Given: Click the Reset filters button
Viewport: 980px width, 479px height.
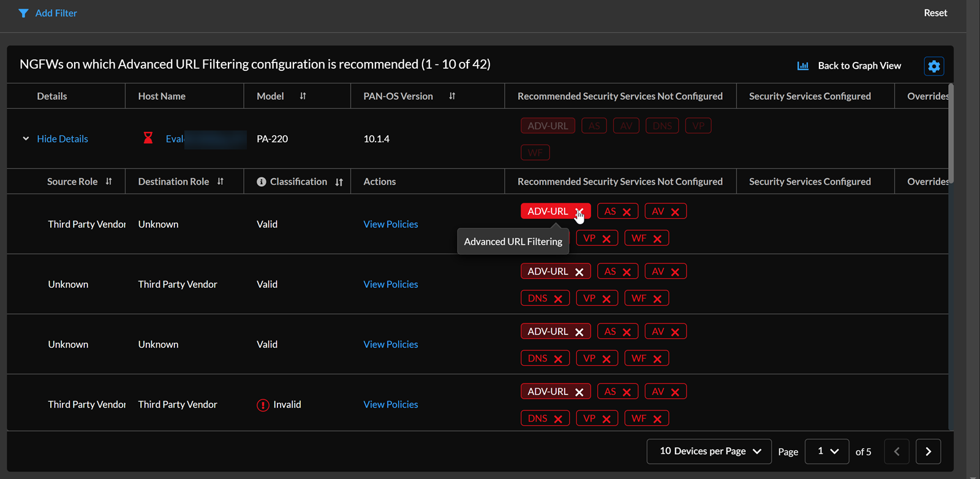Looking at the screenshot, I should tap(935, 13).
